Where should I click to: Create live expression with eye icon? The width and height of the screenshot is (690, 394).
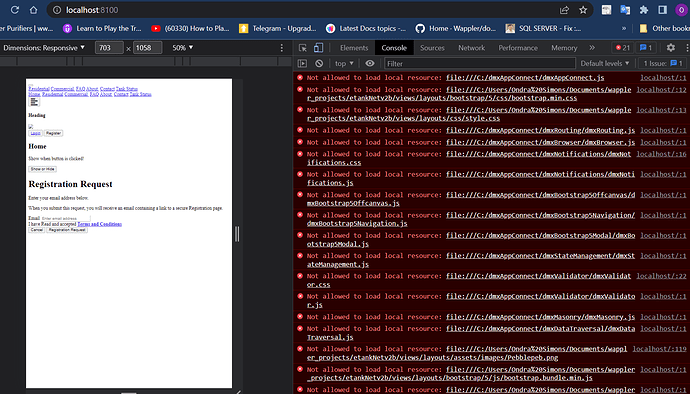[x=370, y=63]
